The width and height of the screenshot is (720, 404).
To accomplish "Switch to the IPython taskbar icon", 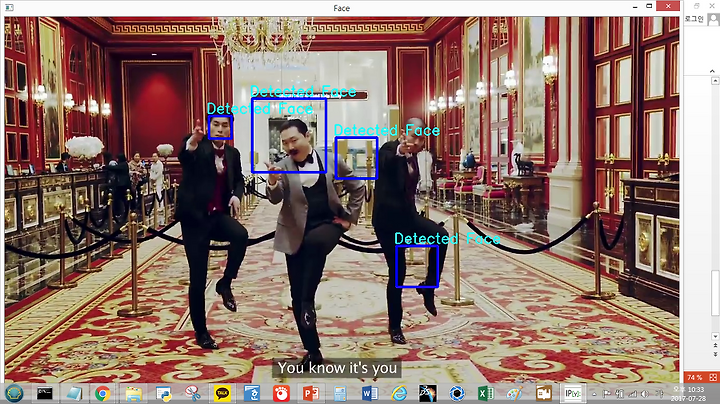I will click(573, 393).
